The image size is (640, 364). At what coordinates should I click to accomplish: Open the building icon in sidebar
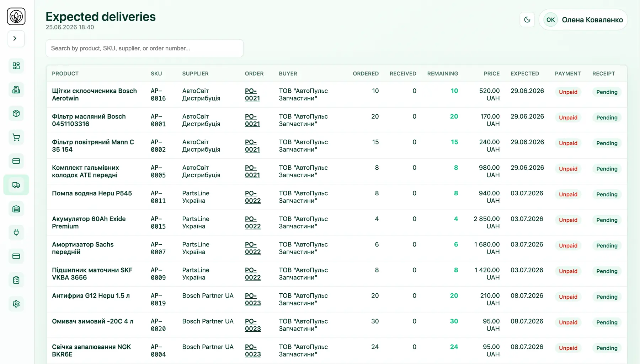16,89
